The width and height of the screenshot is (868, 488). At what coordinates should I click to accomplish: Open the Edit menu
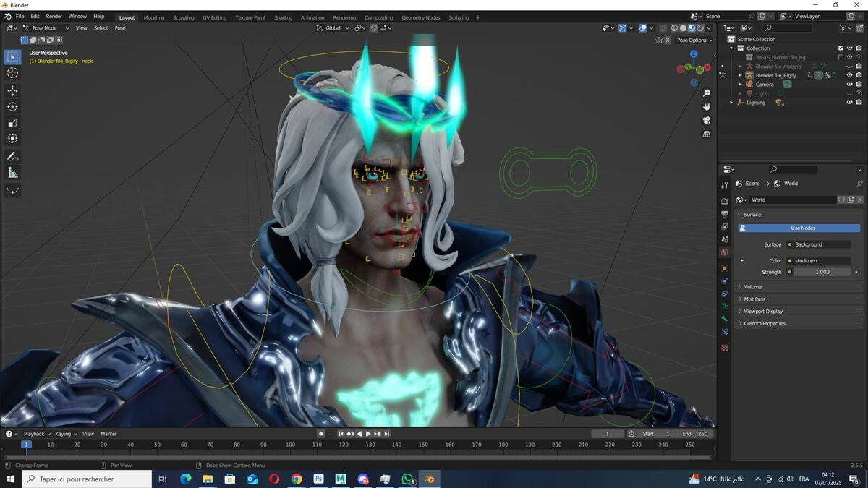click(x=35, y=17)
